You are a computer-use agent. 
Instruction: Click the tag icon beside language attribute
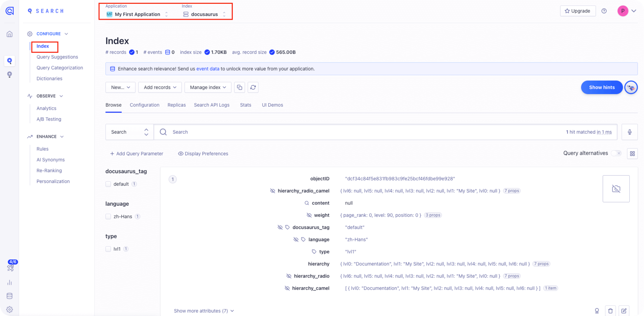303,240
